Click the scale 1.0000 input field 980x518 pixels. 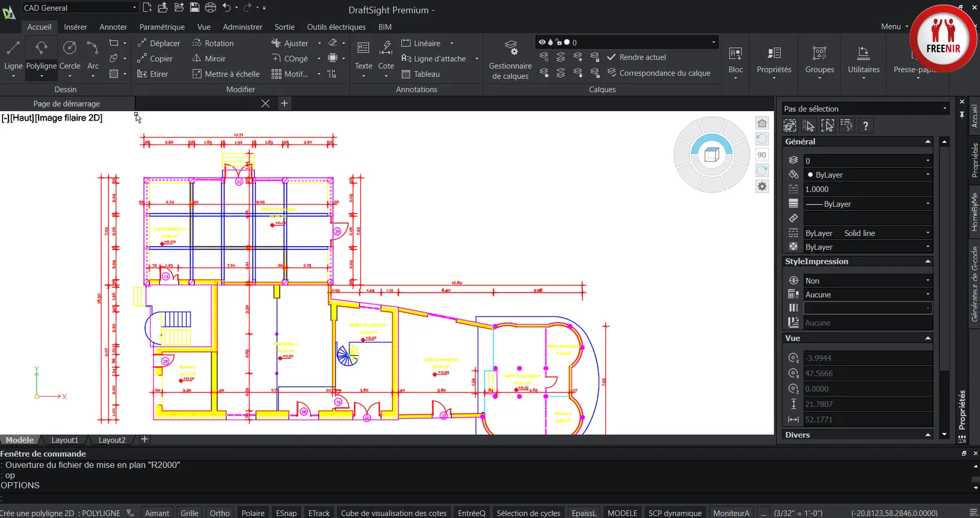(868, 189)
